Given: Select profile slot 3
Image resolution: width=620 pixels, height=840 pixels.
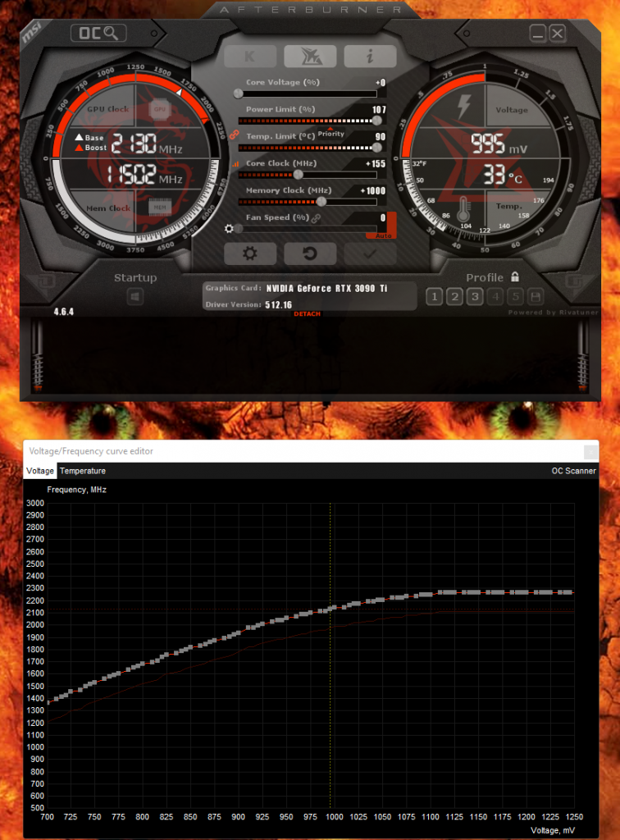Looking at the screenshot, I should point(475,296).
